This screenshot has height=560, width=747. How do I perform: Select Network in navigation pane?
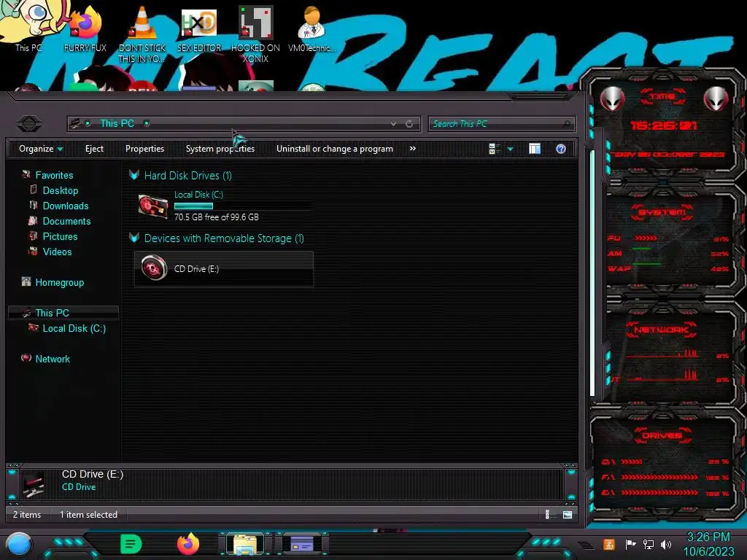(53, 359)
